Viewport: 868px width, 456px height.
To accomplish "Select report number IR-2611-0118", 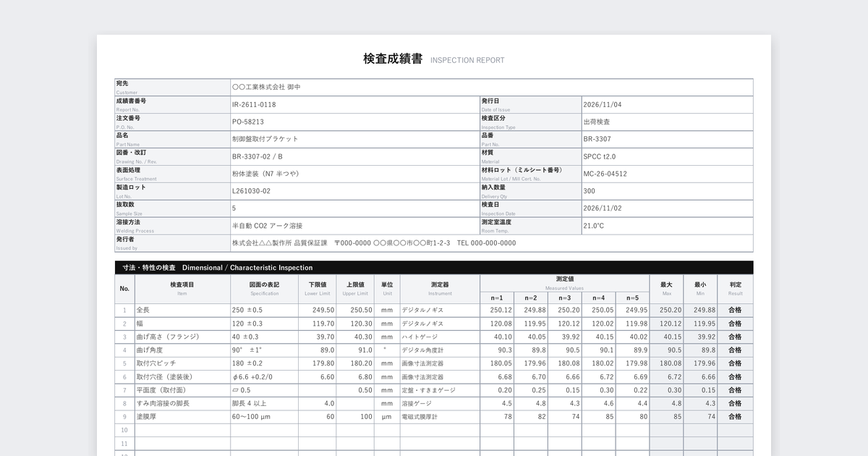I will pyautogui.click(x=254, y=104).
